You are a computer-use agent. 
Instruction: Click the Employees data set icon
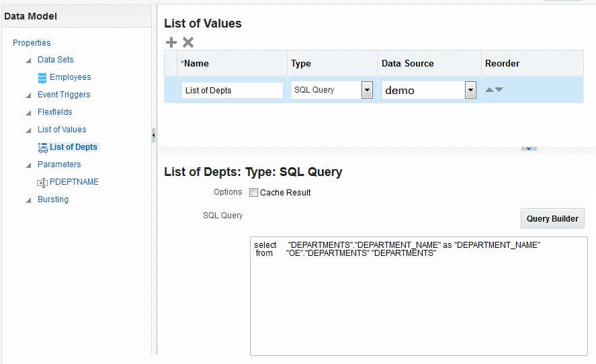[43, 77]
